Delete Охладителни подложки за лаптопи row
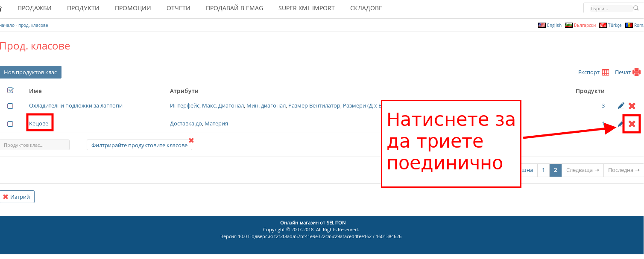The height and width of the screenshot is (259, 644). click(632, 106)
